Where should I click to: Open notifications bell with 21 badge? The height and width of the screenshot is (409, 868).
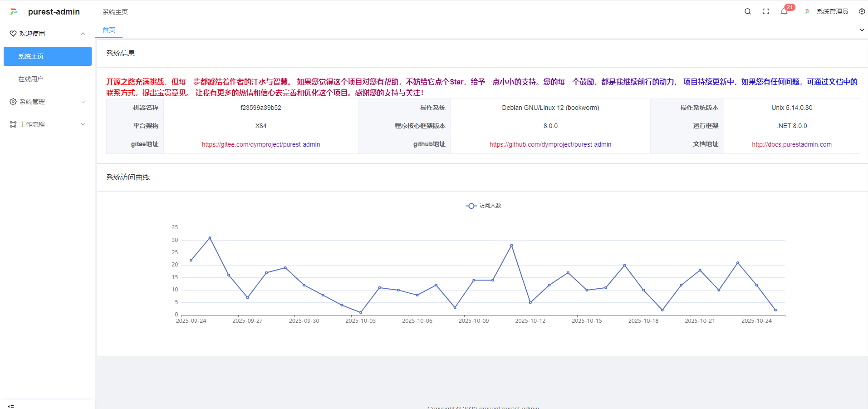click(x=784, y=11)
